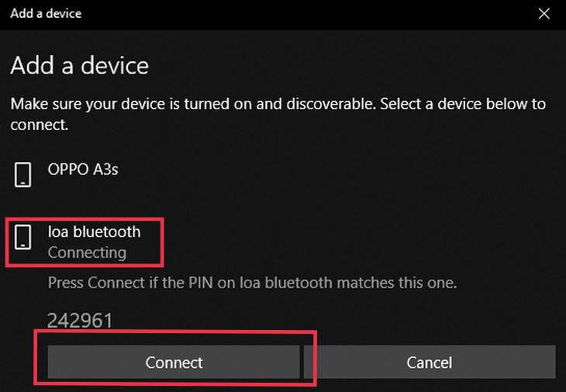Click the empty title bar area
This screenshot has width=566, height=392.
310,13
